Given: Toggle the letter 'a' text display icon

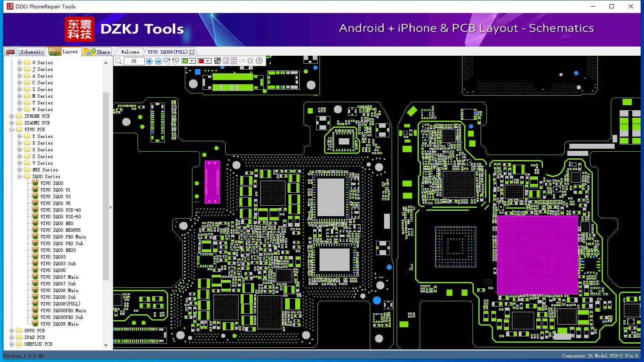Looking at the screenshot, I should point(226,61).
